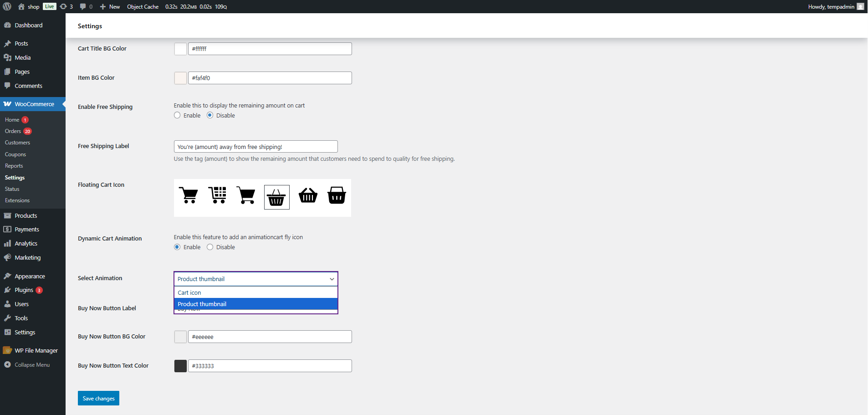The height and width of the screenshot is (415, 868).
Task: Select the last bucket-style basket icon
Action: point(337,195)
